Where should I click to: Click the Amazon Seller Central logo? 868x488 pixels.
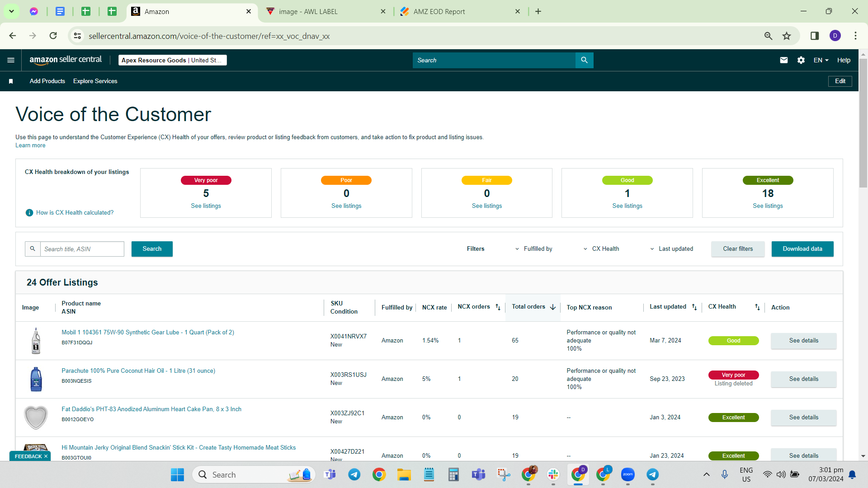pyautogui.click(x=66, y=60)
